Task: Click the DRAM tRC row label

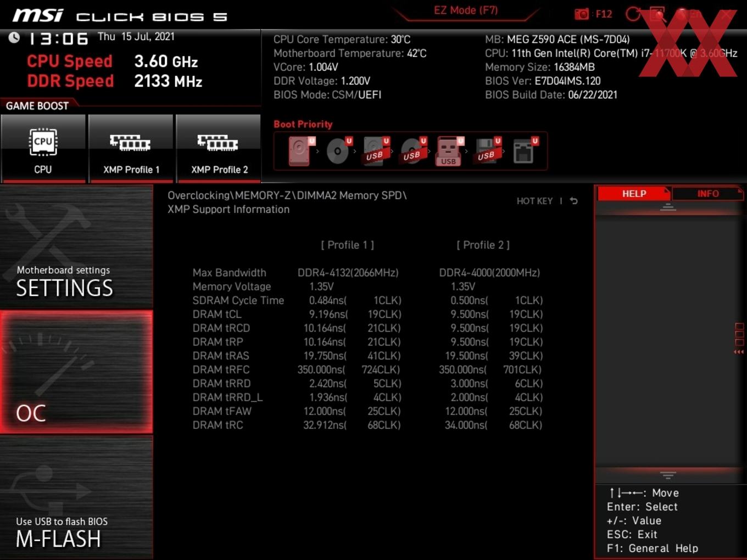Action: point(218,425)
